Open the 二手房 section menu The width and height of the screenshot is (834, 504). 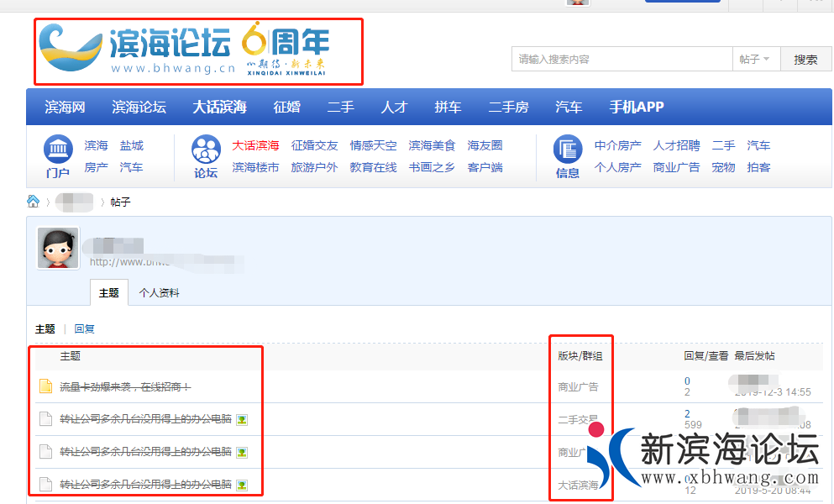tap(509, 107)
